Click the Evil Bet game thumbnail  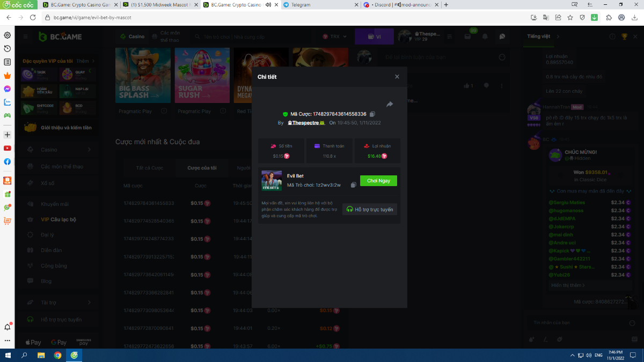pyautogui.click(x=272, y=181)
